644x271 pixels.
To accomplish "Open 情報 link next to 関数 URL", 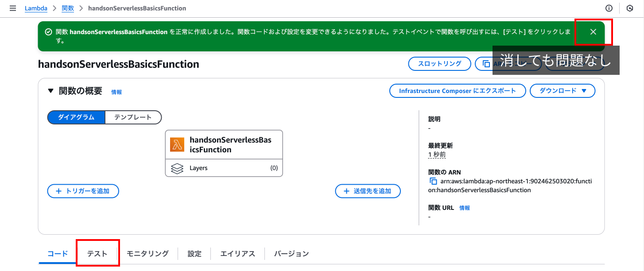I will tap(465, 208).
